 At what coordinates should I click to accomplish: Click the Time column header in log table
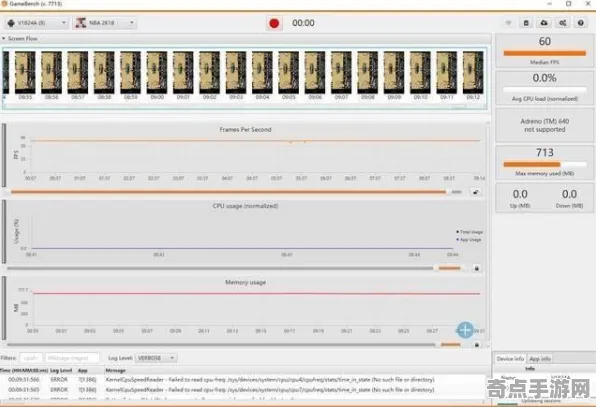click(x=24, y=370)
